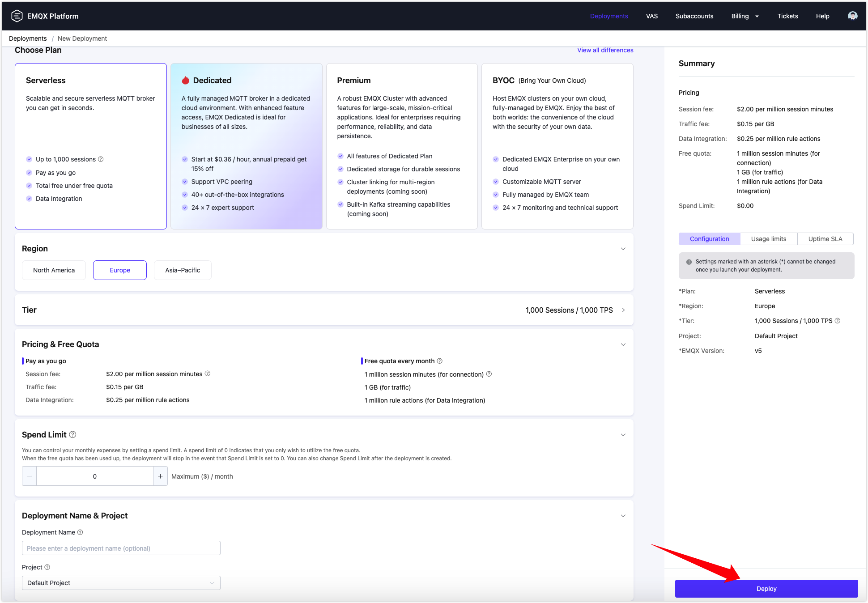The width and height of the screenshot is (868, 603).
Task: Open Deployments in top navigation
Action: [609, 16]
